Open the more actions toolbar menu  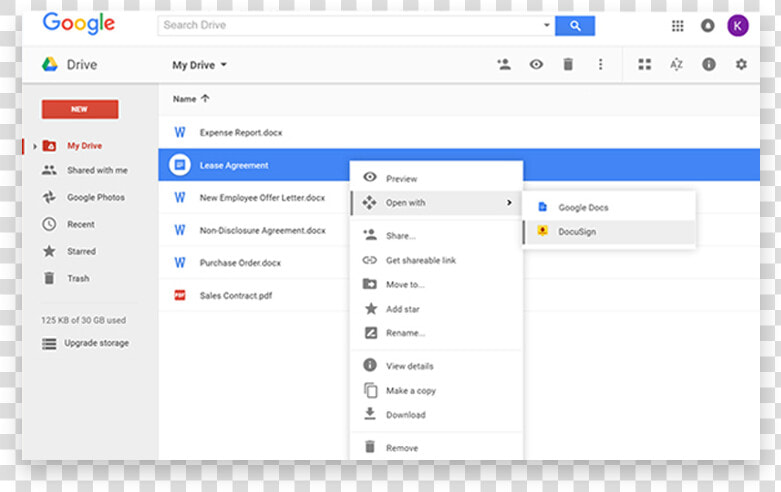[600, 64]
